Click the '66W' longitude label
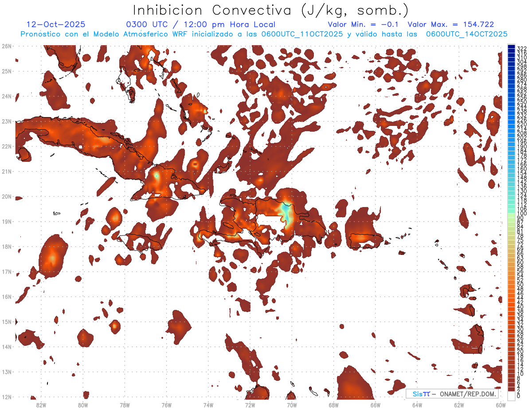532x411 pixels. point(375,405)
